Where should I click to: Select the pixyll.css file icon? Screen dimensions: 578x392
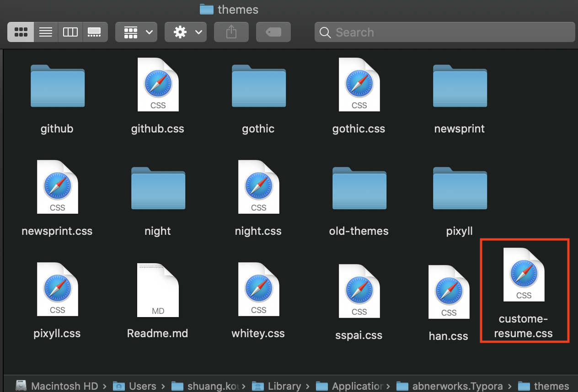pos(57,289)
